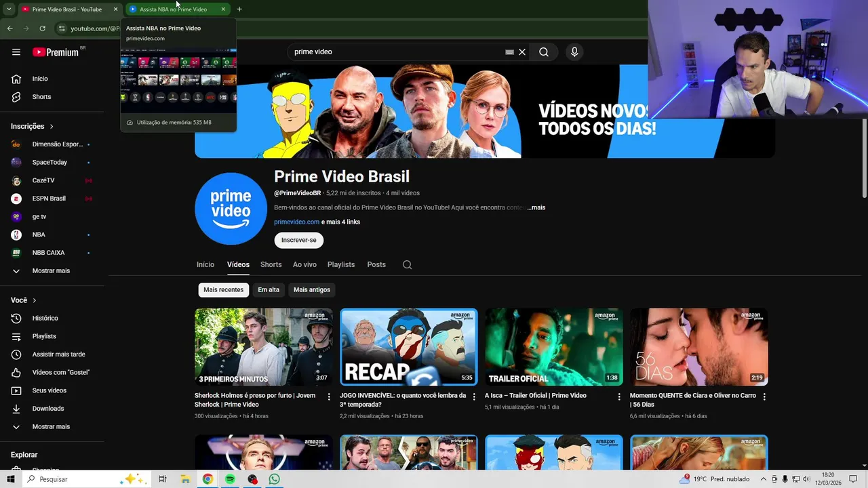The image size is (868, 488).
Task: Open the Você section chevron
Action: tap(34, 300)
